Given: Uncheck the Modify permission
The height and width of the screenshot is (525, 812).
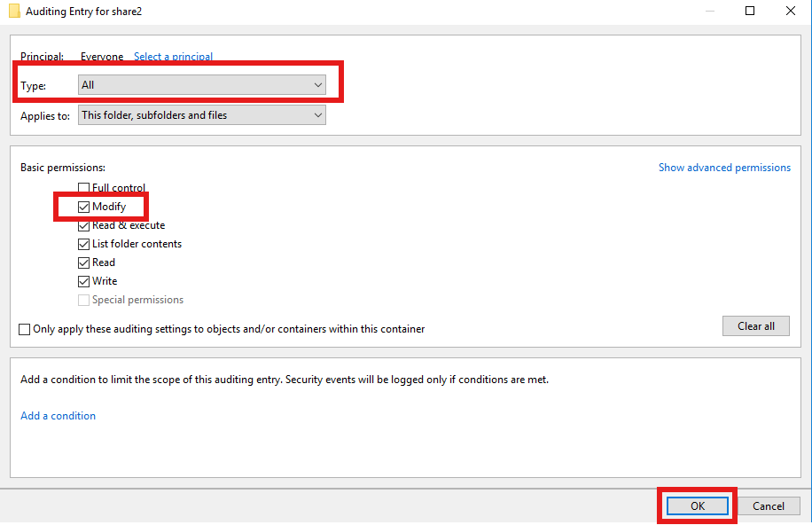Looking at the screenshot, I should tap(84, 207).
